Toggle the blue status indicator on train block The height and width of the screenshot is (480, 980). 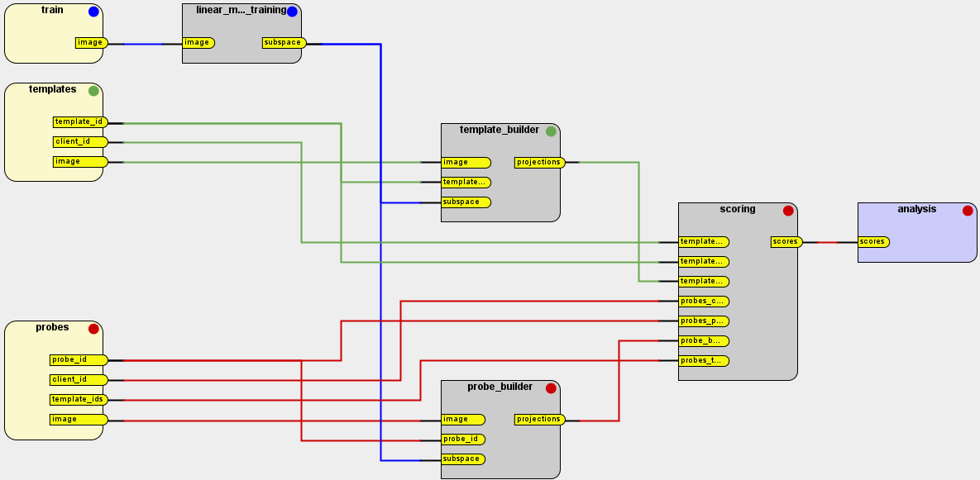92,12
